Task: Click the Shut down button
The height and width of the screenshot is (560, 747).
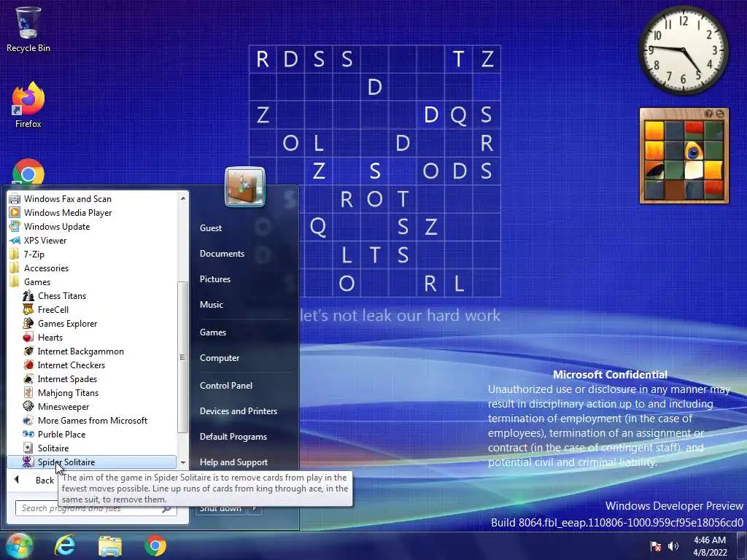Action: [221, 508]
